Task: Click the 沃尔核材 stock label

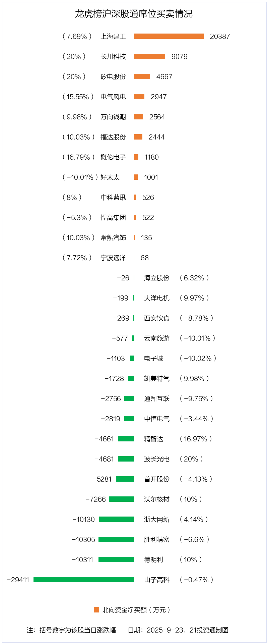Action: click(157, 499)
